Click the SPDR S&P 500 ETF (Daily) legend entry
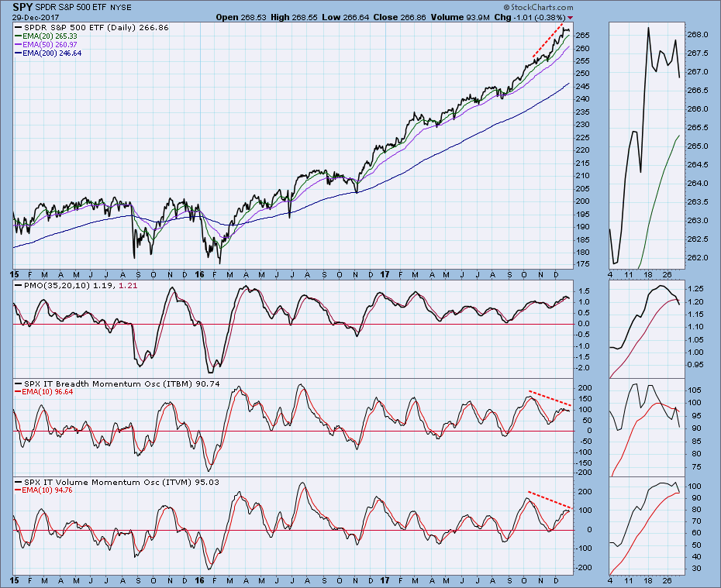 pos(96,28)
